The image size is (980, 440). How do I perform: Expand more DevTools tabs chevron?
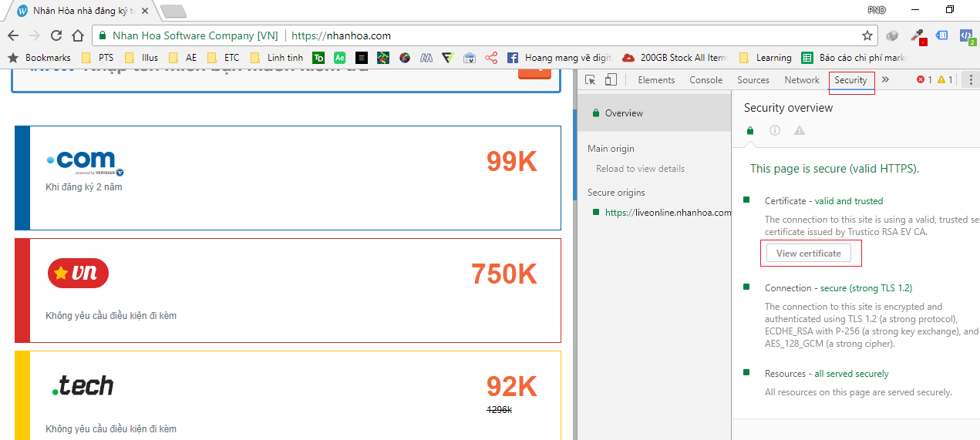885,80
